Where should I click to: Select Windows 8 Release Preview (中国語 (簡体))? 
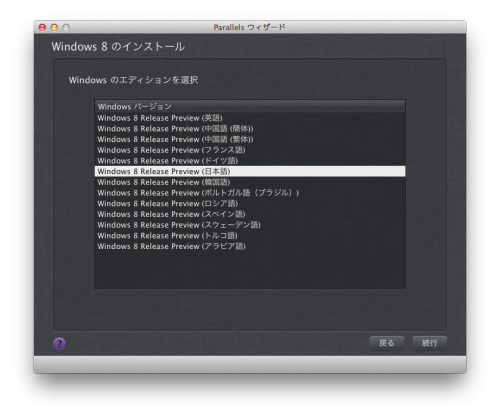(x=250, y=129)
